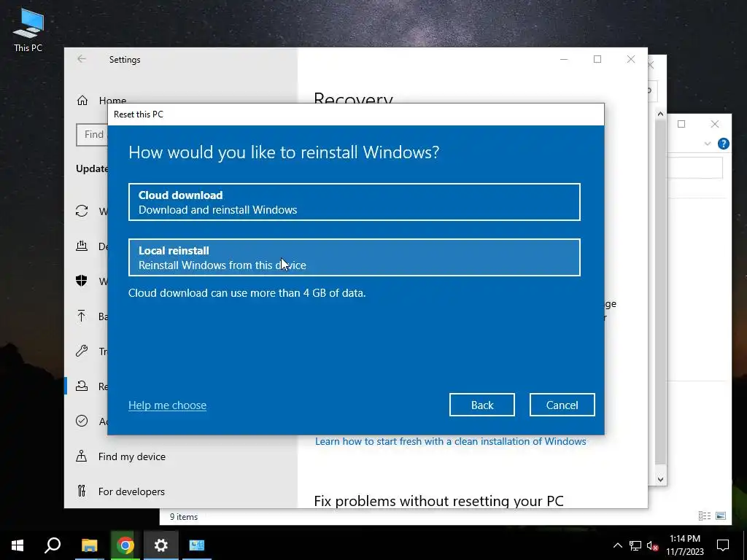
Task: Open Delivery Optimization icon in sidebar
Action: pyautogui.click(x=82, y=246)
